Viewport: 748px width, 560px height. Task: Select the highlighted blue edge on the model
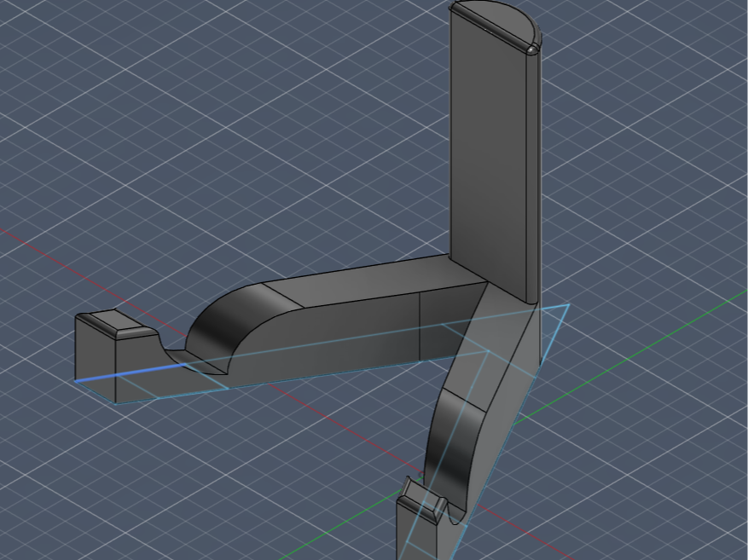tap(130, 372)
